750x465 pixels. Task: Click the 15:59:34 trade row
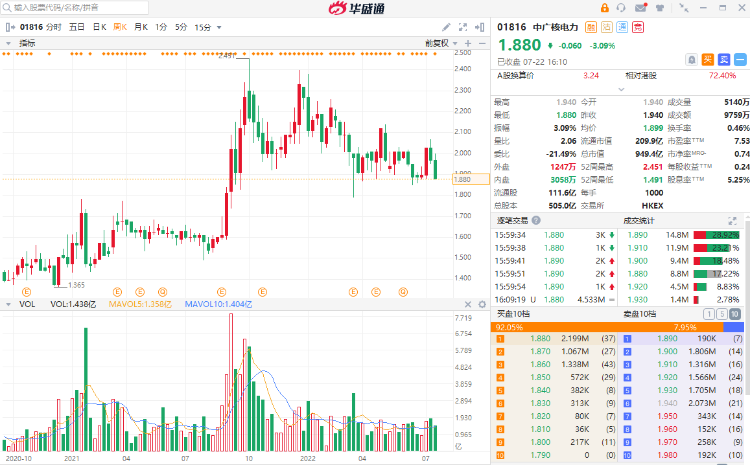[554, 235]
